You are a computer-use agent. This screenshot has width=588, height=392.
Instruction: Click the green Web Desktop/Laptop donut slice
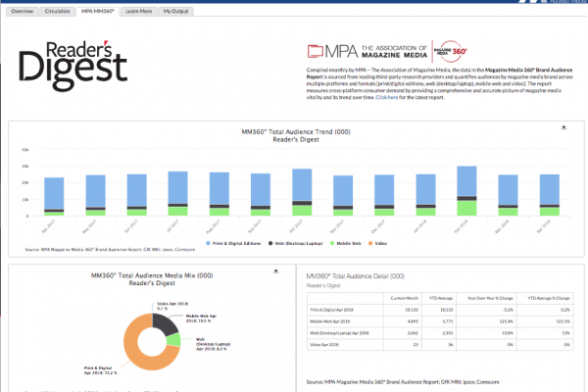(173, 339)
